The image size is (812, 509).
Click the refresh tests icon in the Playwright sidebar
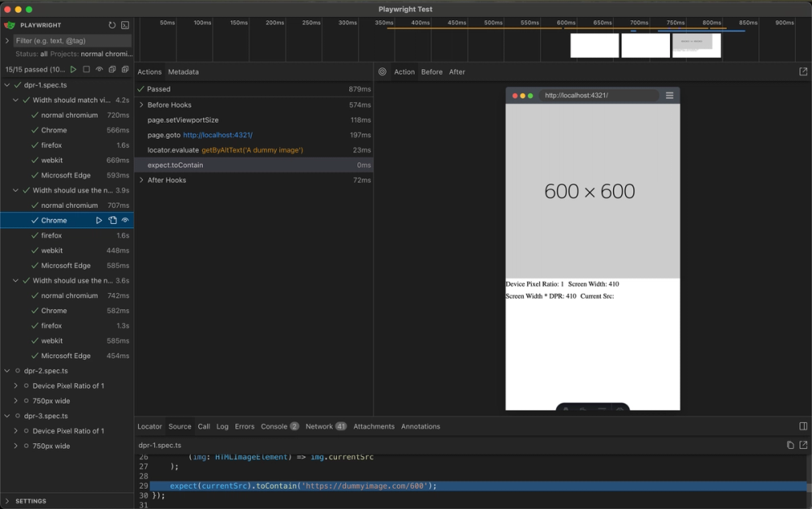[112, 24]
